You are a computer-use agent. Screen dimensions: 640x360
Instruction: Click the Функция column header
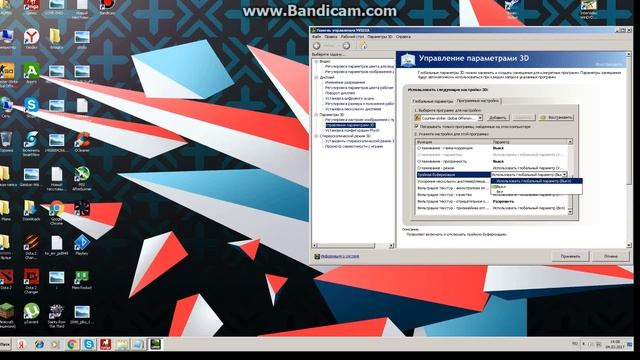[453, 142]
